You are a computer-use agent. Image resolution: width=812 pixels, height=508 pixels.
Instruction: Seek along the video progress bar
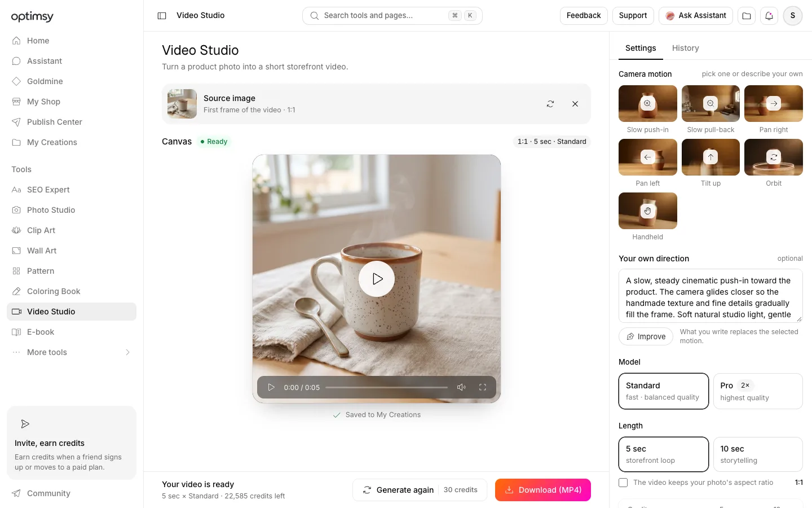[x=386, y=387]
